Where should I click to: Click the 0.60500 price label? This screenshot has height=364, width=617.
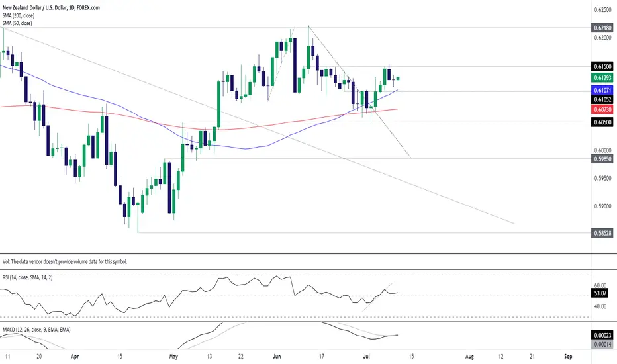(x=602, y=122)
